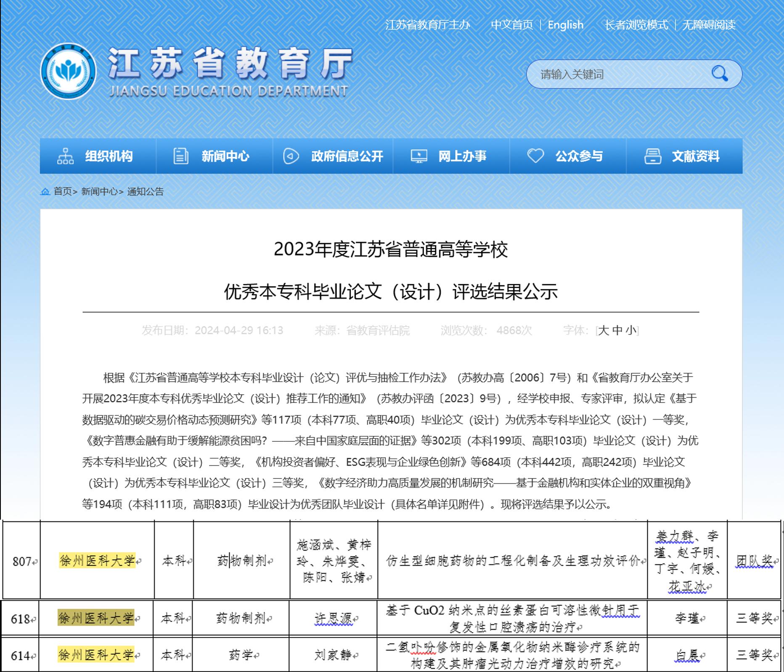Click 徐州医科大学 in row 614
The width and height of the screenshot is (784, 672).
tap(96, 655)
